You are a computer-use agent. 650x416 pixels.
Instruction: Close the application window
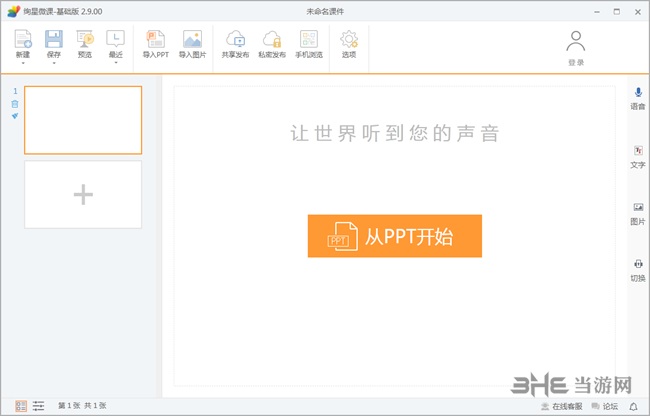(638, 12)
